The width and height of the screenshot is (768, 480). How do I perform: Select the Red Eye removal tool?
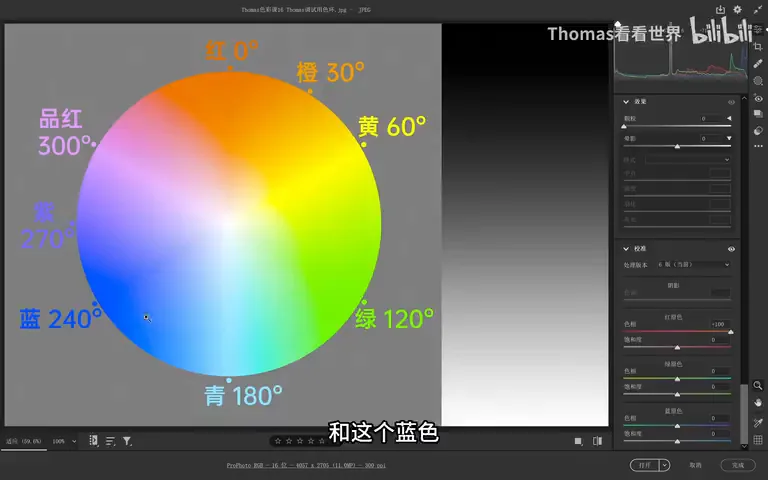(x=758, y=98)
